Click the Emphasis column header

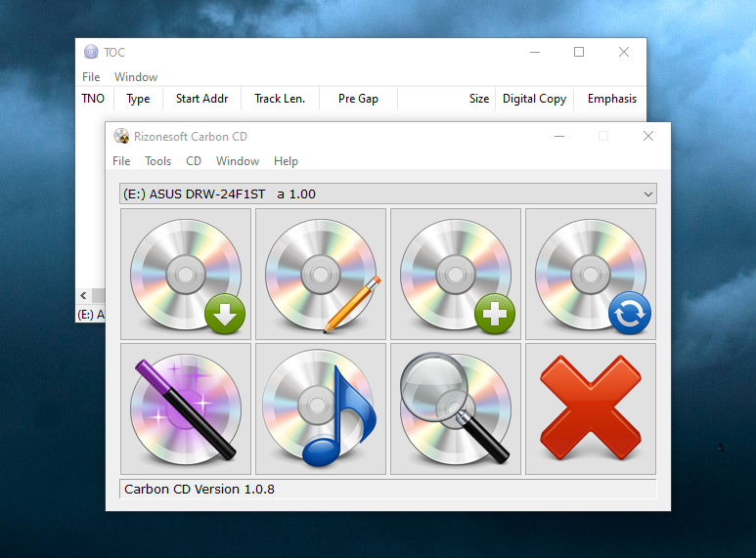pos(612,99)
